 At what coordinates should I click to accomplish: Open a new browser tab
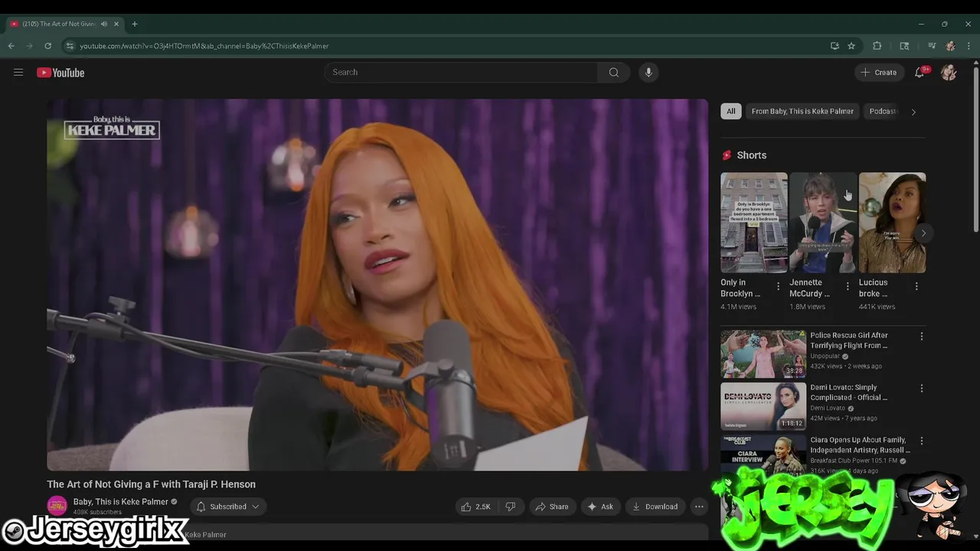(x=135, y=24)
